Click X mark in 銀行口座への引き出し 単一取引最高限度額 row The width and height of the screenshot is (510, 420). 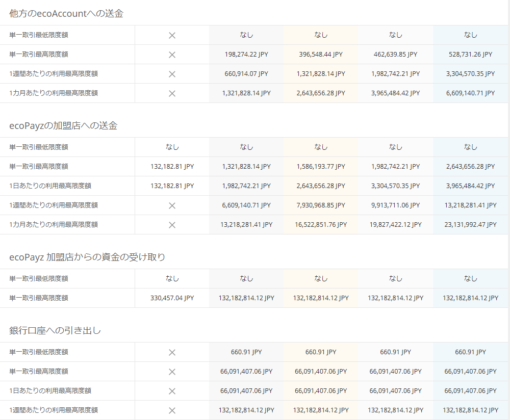(x=172, y=372)
